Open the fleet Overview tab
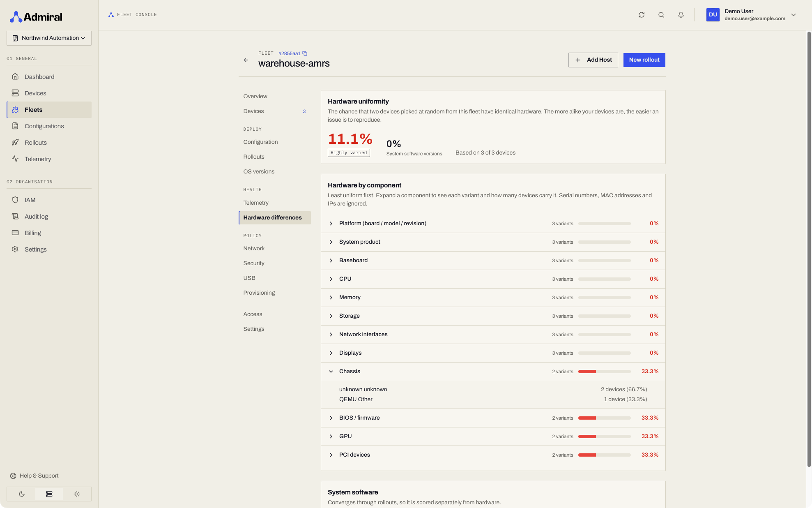Viewport: 812px width, 508px height. (x=274, y=96)
